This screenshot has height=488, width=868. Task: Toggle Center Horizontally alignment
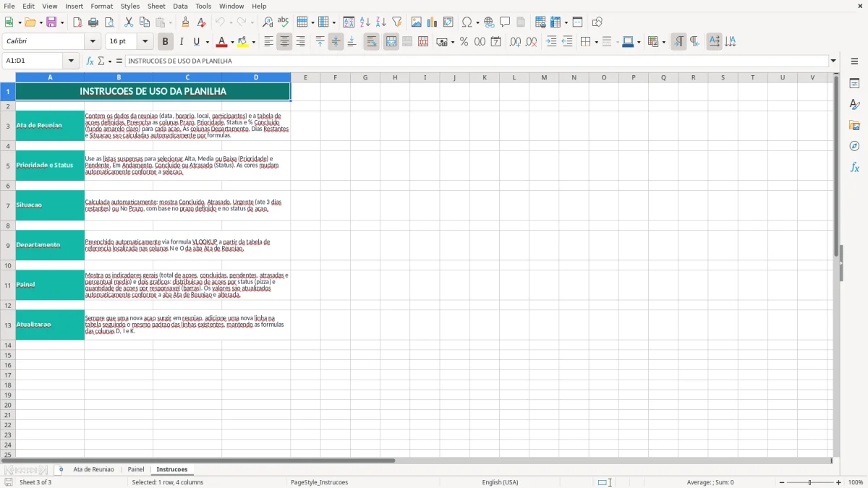[x=284, y=42]
